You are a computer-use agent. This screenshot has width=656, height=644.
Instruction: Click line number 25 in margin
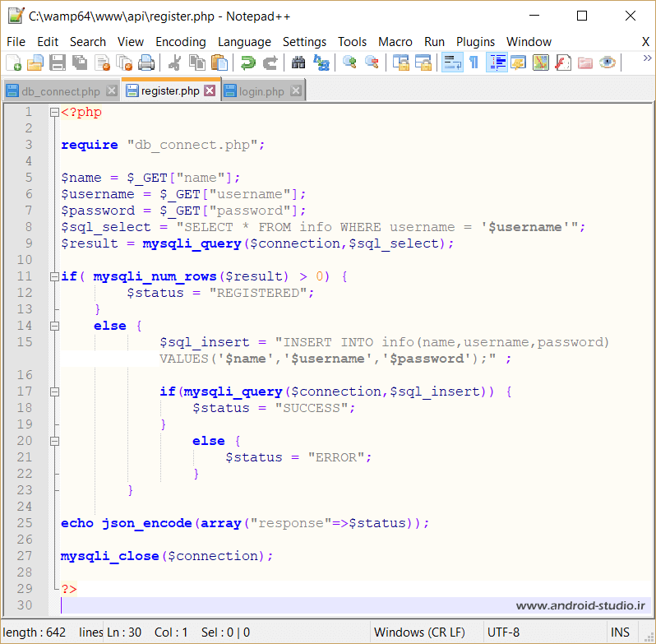[25, 523]
